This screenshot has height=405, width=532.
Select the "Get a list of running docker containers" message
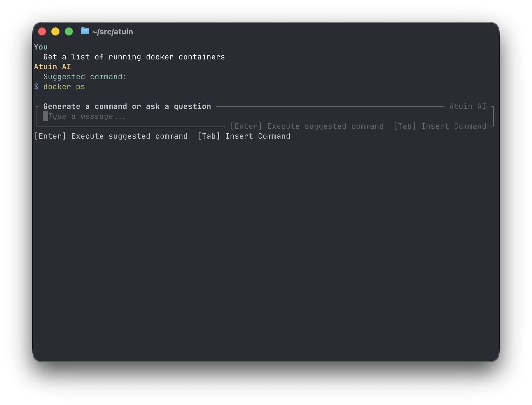[134, 57]
